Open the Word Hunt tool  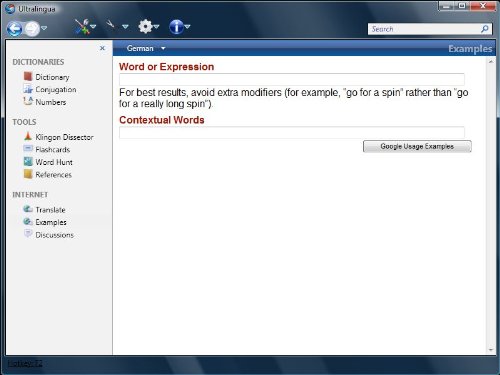click(x=54, y=162)
